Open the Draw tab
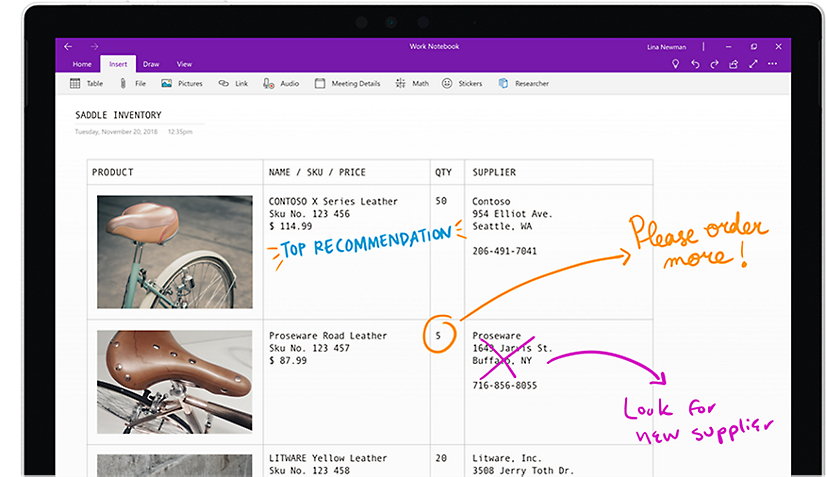826x477 pixels. tap(150, 64)
